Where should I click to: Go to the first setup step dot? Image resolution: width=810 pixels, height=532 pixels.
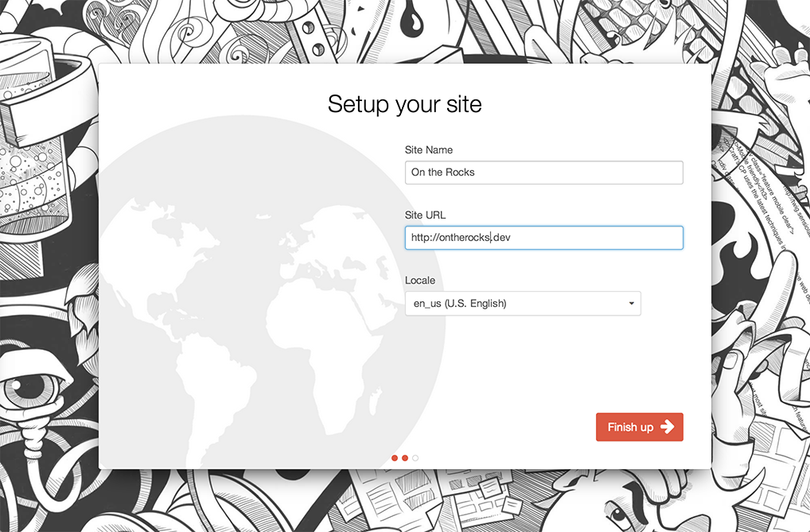coord(395,458)
